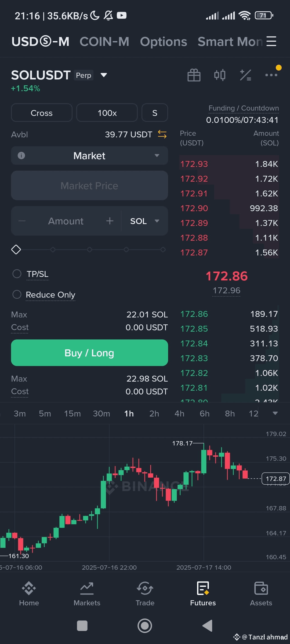Open Assets wallet in bottom navigation

click(261, 594)
